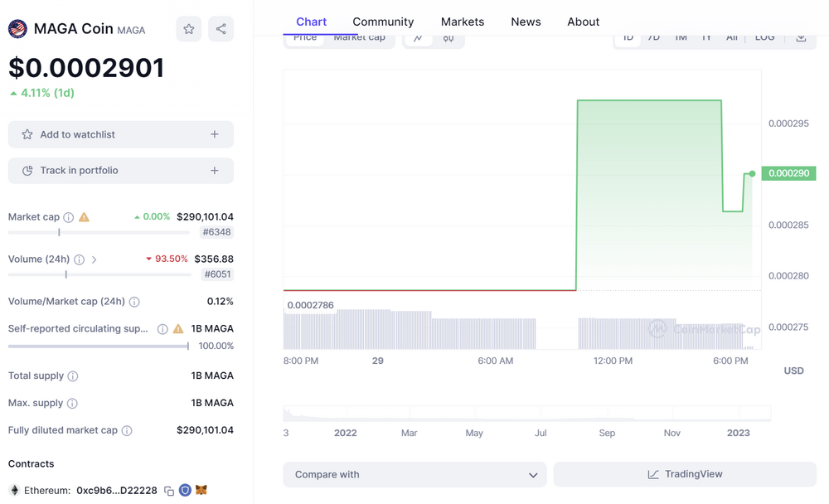Viewport: 829px width, 504px height.
Task: Open the Community tab
Action: pyautogui.click(x=383, y=22)
